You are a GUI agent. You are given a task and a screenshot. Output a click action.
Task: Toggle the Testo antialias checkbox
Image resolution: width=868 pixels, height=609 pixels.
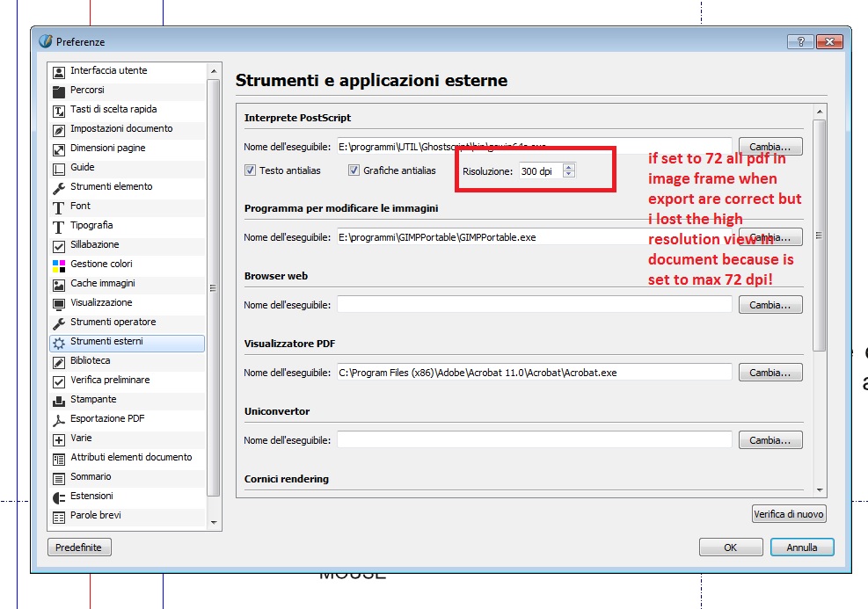click(251, 170)
